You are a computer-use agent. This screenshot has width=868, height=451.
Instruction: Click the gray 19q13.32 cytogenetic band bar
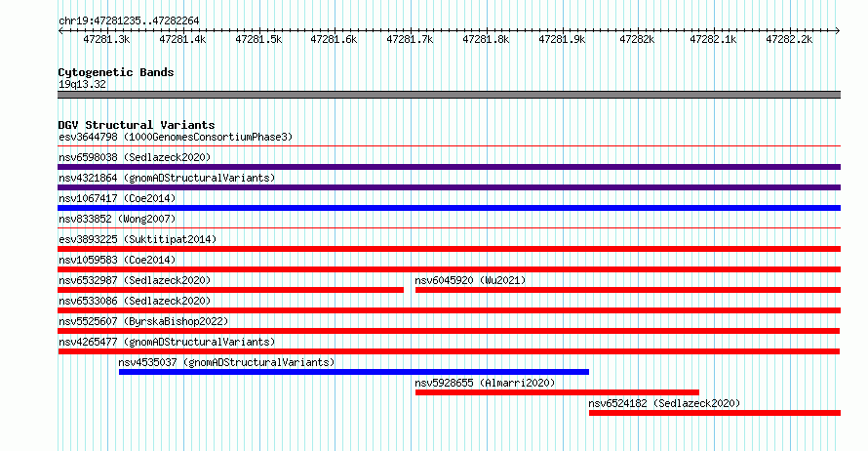pos(449,95)
